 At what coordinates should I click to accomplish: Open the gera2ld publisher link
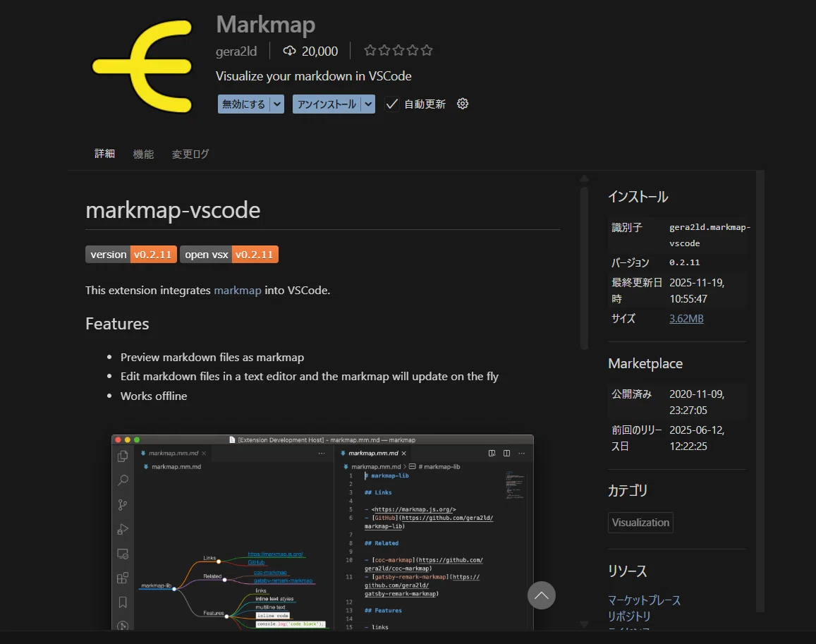point(236,51)
